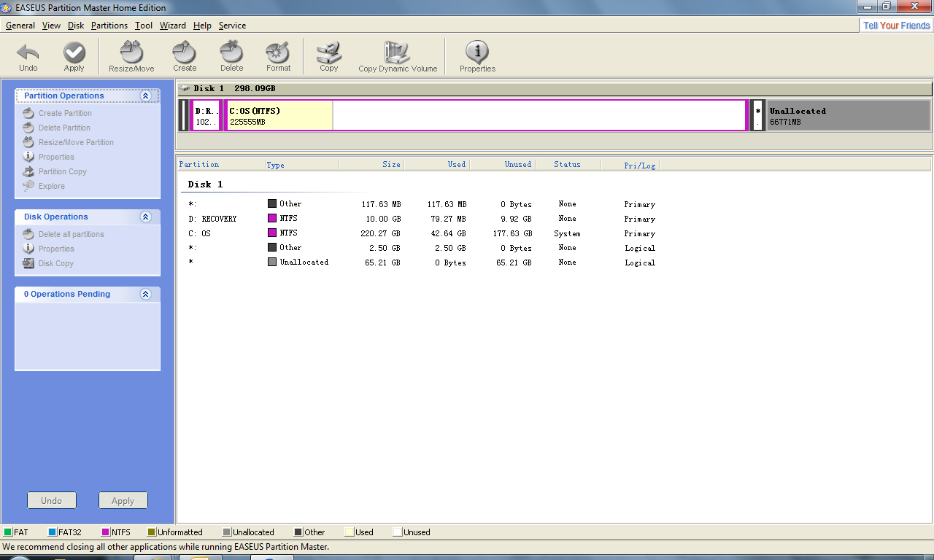Choose Disk Copy in the sidebar
This screenshot has height=560, width=934.
[x=55, y=264]
